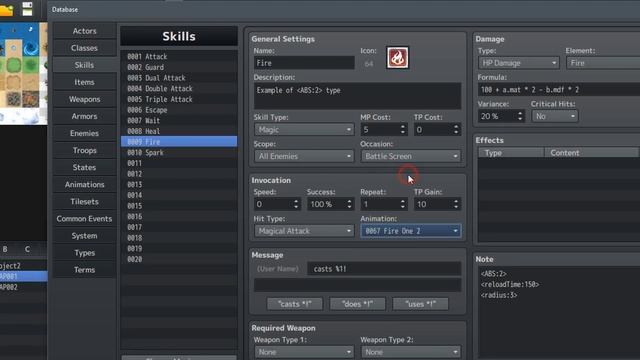Select the Skills tab
Screen dimensions: 640x360
point(84,65)
